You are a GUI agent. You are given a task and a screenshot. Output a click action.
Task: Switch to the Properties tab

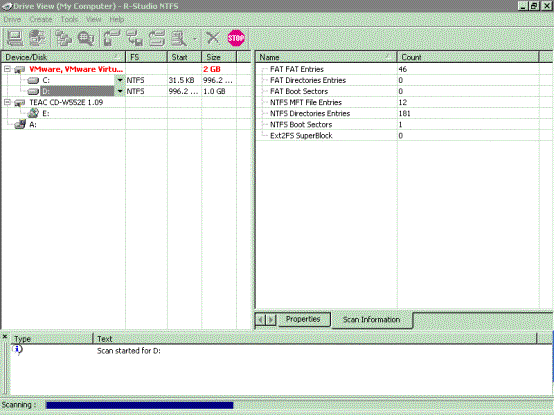(303, 319)
